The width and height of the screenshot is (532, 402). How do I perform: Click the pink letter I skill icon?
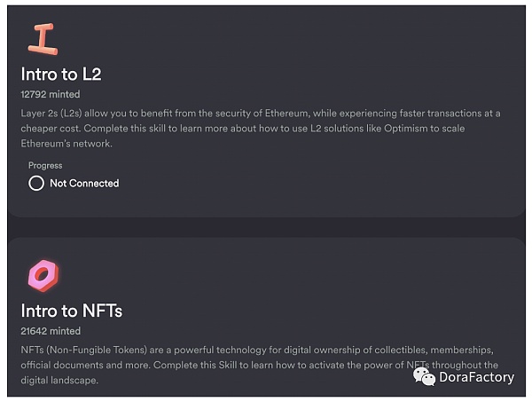tap(43, 38)
